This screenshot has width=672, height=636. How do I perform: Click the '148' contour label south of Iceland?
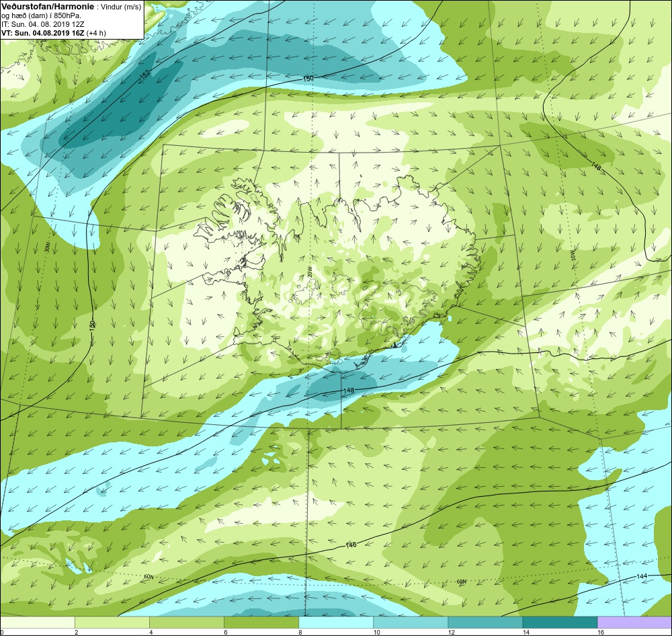pos(349,390)
